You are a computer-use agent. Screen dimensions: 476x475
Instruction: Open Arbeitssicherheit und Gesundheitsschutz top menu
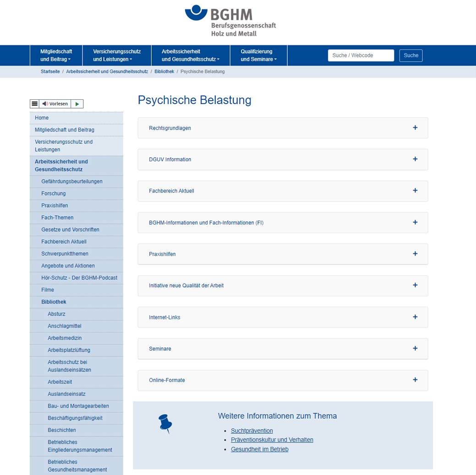coord(190,55)
